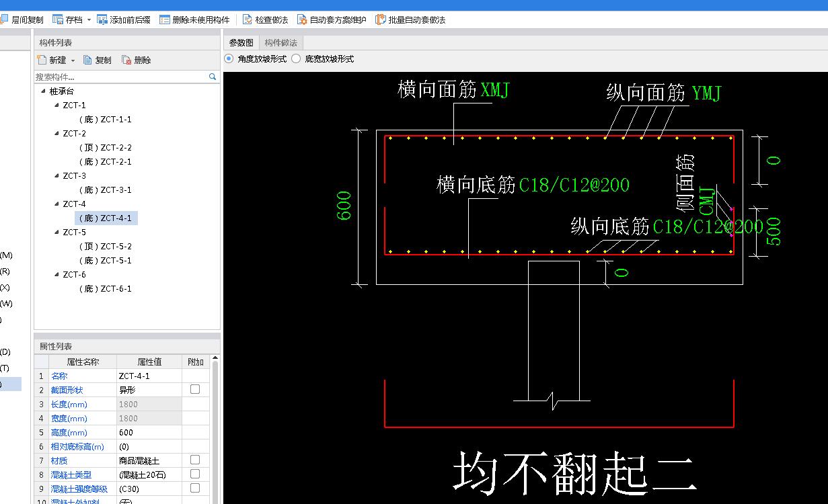Collapse the ZCT-5 tree node
The height and width of the screenshot is (504, 828).
pos(57,232)
